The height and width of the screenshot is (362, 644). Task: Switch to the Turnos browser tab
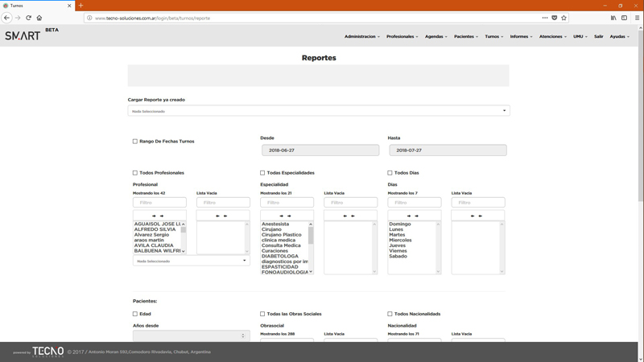pyautogui.click(x=37, y=6)
